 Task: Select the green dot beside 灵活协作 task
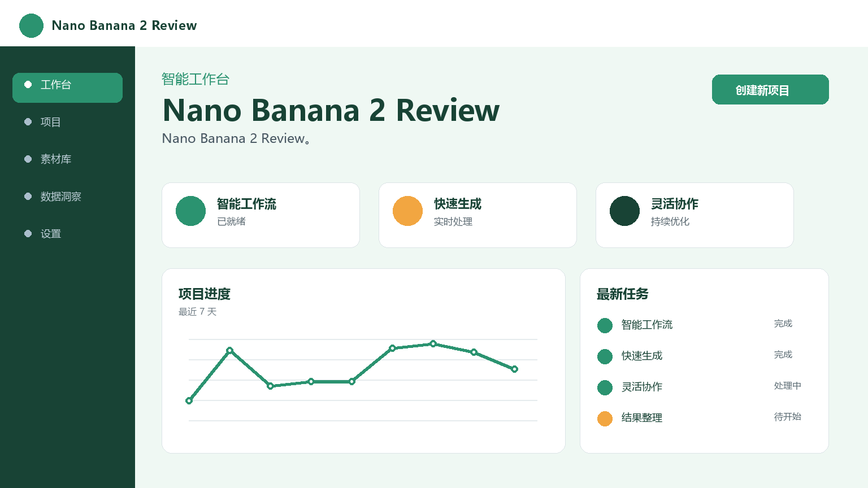click(605, 387)
